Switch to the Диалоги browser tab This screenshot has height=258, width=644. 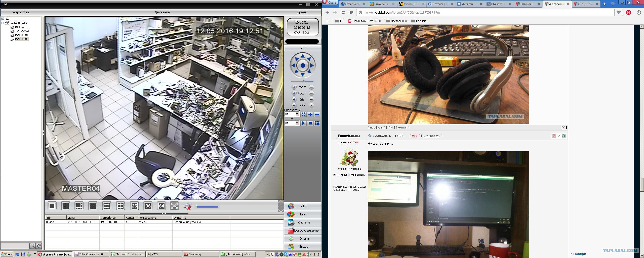467,4
